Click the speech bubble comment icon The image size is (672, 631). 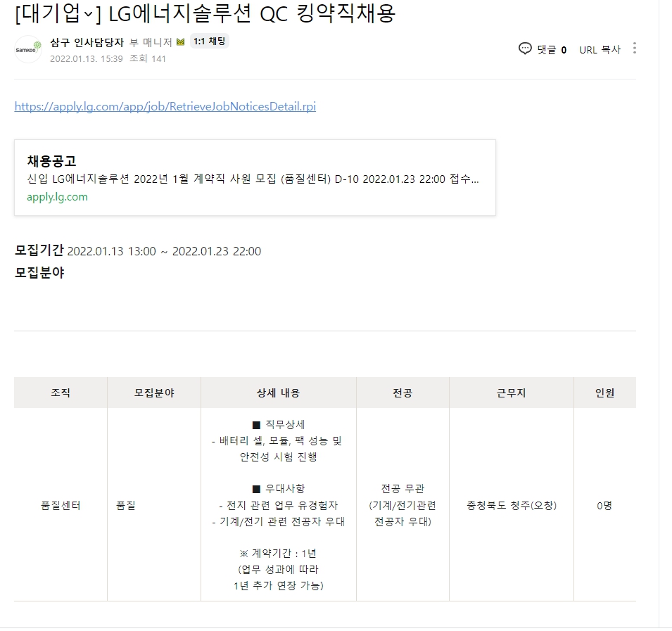point(525,49)
